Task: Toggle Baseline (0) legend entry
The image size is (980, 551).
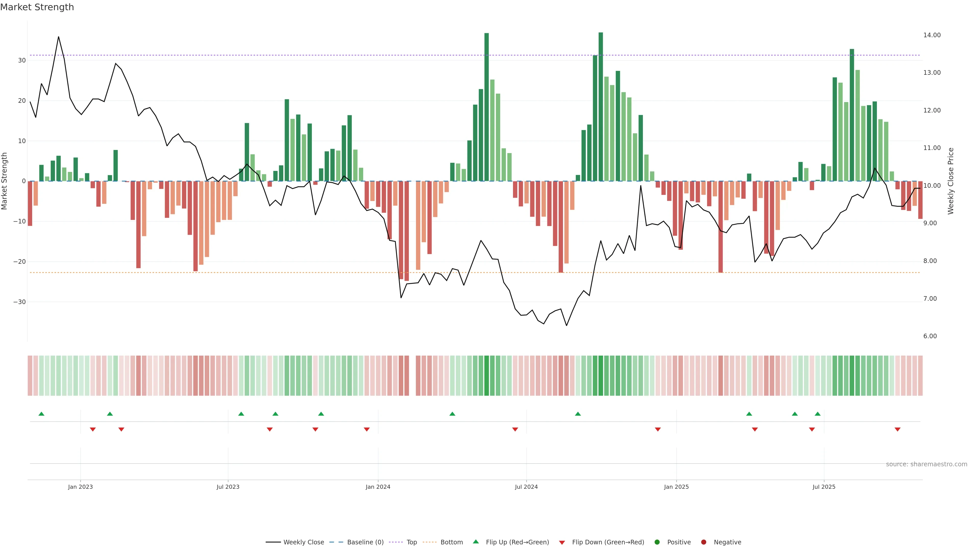Action: coord(365,542)
